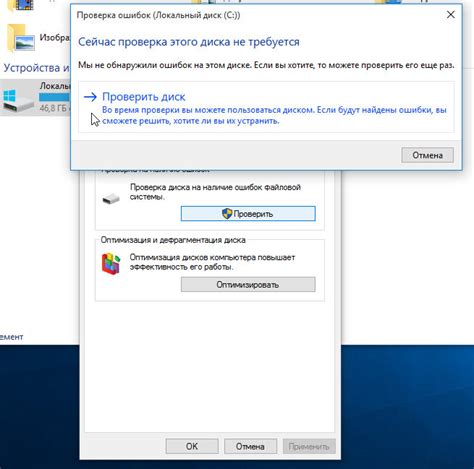Click the UAC shield icon on Проверить
Screen dimensions: 474x469
[x=227, y=214]
